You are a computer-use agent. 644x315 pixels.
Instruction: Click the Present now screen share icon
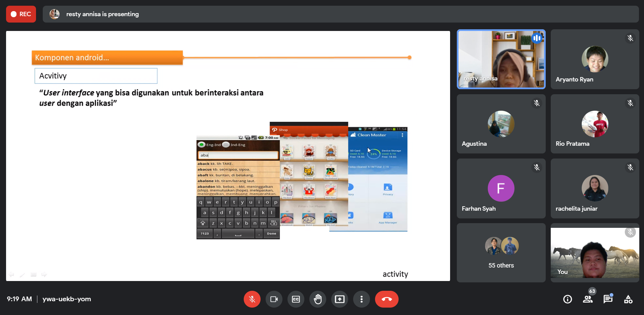tap(339, 299)
